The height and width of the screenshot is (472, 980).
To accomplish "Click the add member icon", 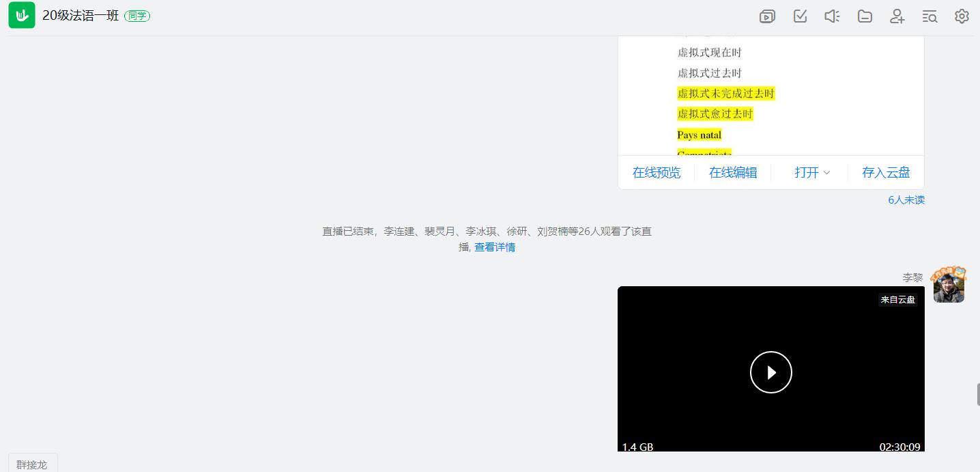I will pos(897,16).
